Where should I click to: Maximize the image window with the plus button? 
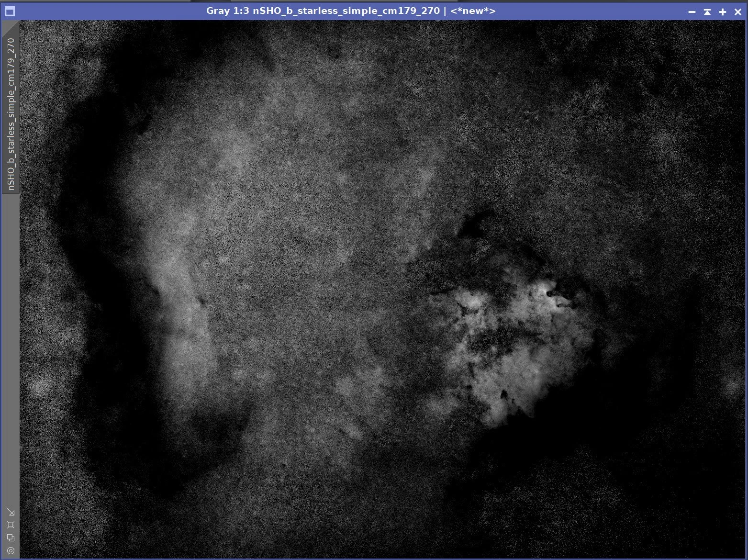tap(722, 11)
